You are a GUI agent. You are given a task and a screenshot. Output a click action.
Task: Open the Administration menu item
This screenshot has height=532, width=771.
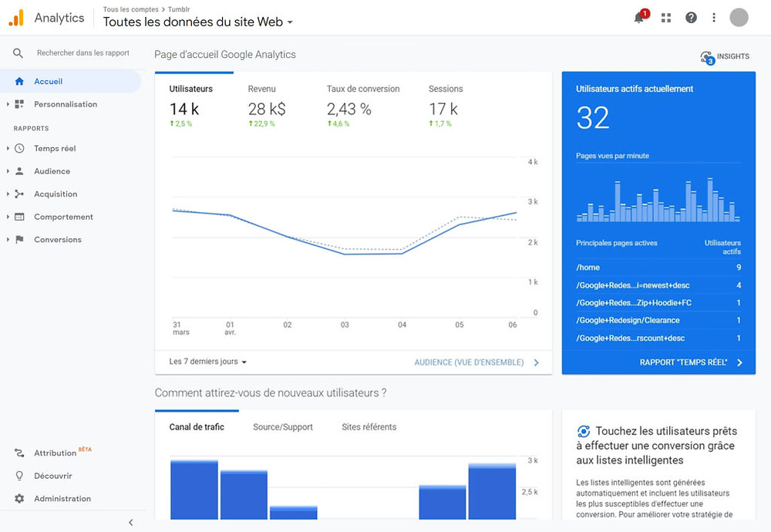[70, 499]
